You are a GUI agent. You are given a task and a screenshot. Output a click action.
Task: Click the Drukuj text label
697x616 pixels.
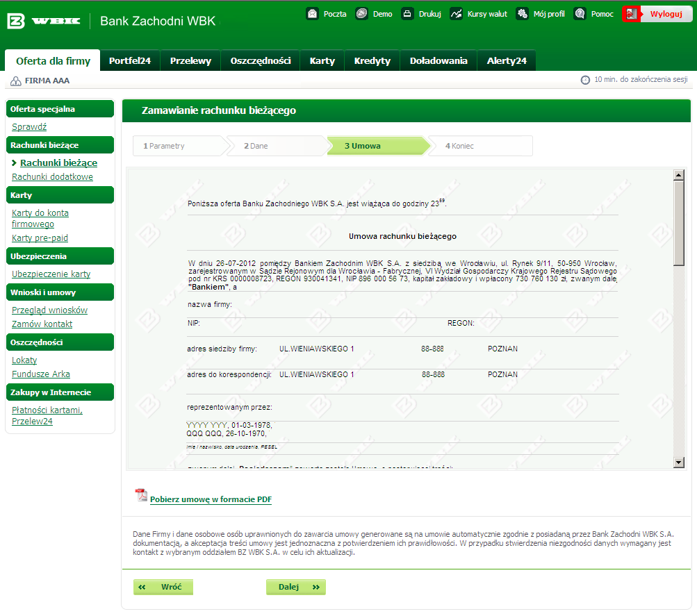tap(430, 14)
